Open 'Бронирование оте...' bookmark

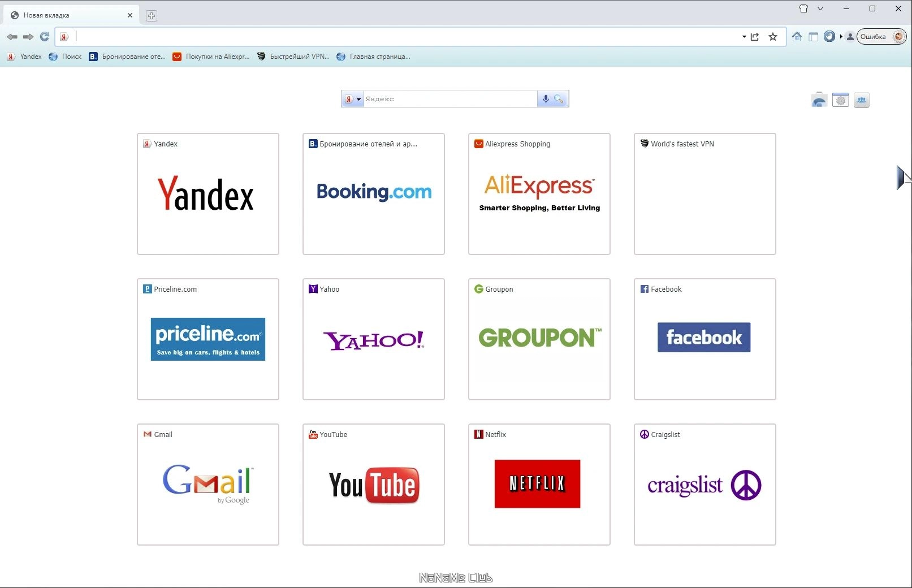127,57
